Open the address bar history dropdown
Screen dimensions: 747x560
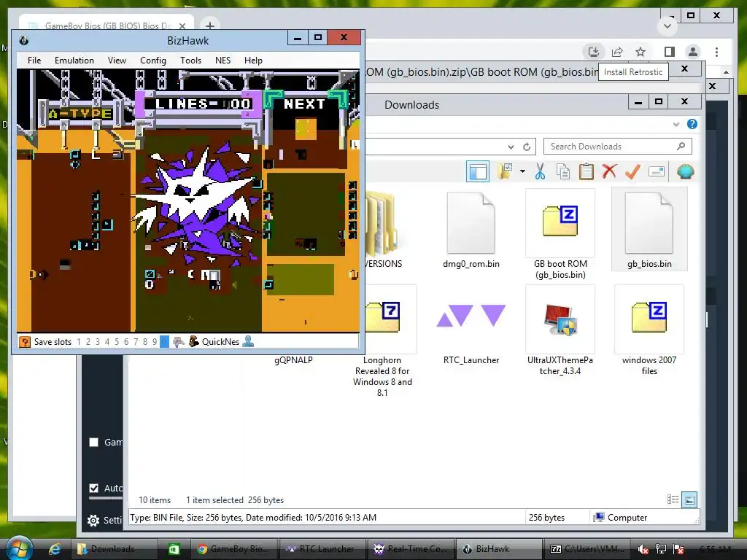click(511, 147)
